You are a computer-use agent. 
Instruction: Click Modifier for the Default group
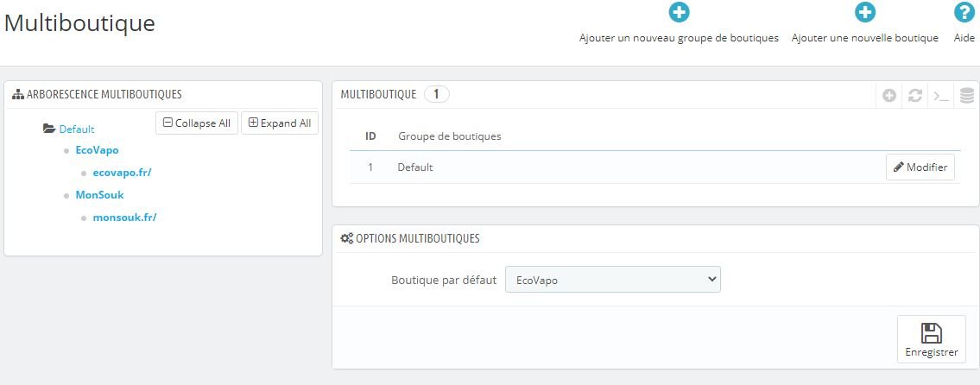point(920,167)
